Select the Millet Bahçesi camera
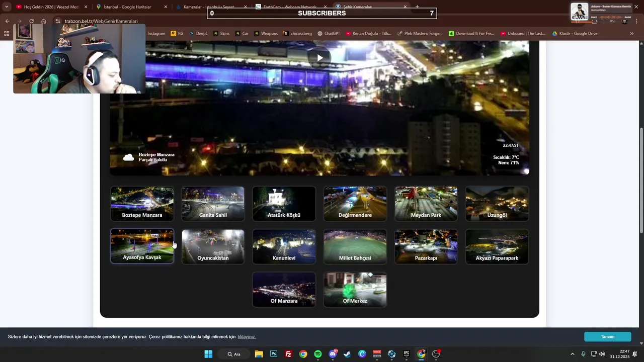Viewport: 644px width, 362px height. [x=355, y=246]
